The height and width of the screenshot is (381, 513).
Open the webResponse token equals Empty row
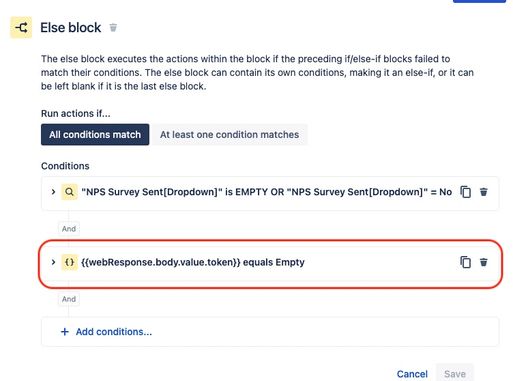coord(270,262)
